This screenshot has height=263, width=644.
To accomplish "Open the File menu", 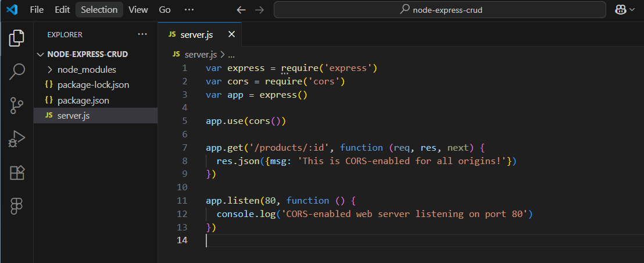I will click(x=36, y=10).
